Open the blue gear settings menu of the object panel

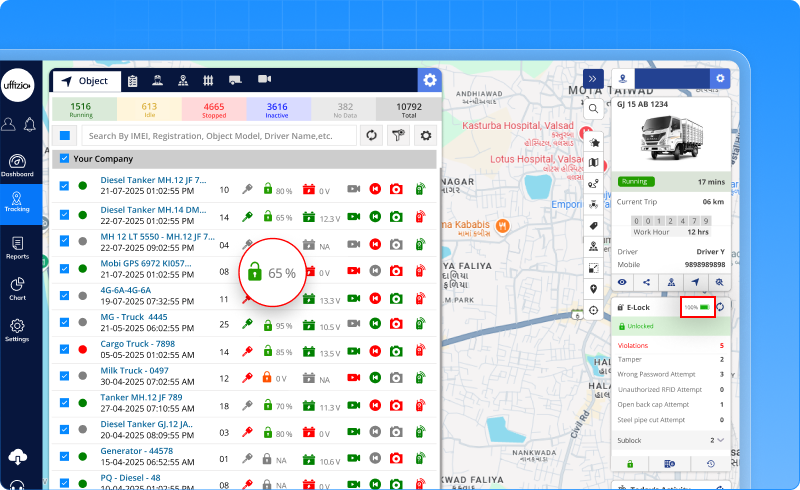(x=428, y=81)
